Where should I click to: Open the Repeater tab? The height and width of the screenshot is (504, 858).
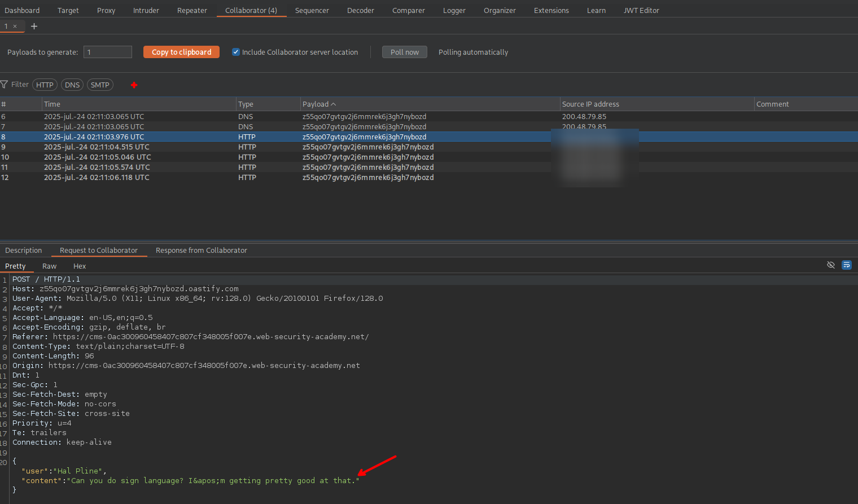tap(192, 10)
